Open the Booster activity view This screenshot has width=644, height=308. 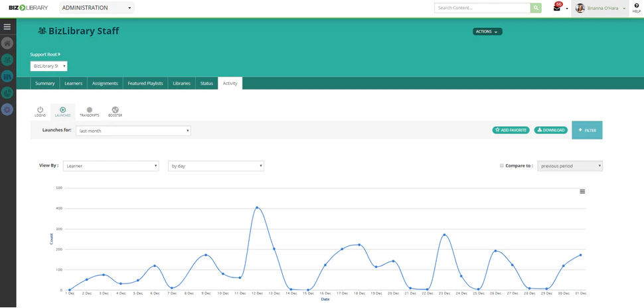tap(115, 112)
